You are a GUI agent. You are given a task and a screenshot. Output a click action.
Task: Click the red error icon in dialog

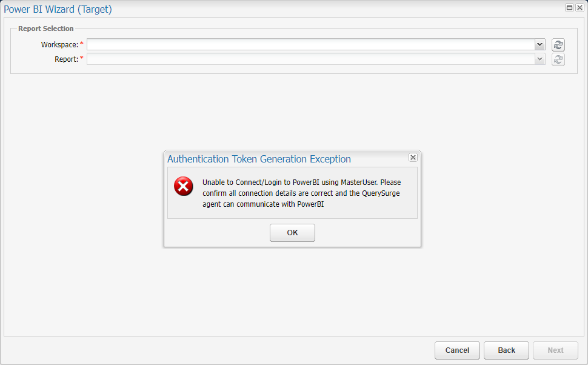point(184,186)
